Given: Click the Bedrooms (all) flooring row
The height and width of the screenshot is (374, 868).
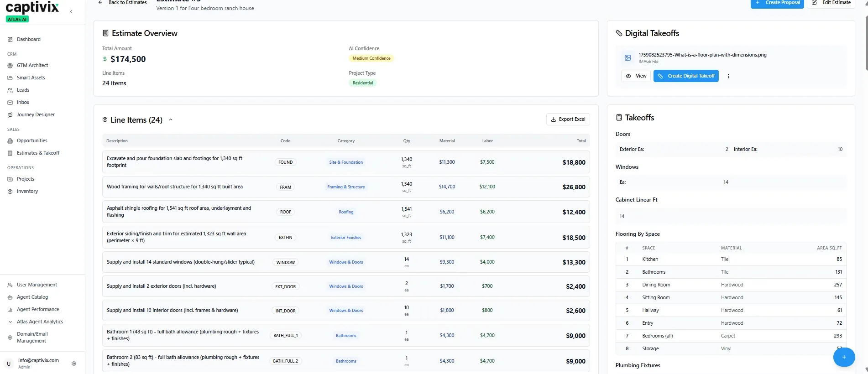Looking at the screenshot, I should click(x=731, y=336).
